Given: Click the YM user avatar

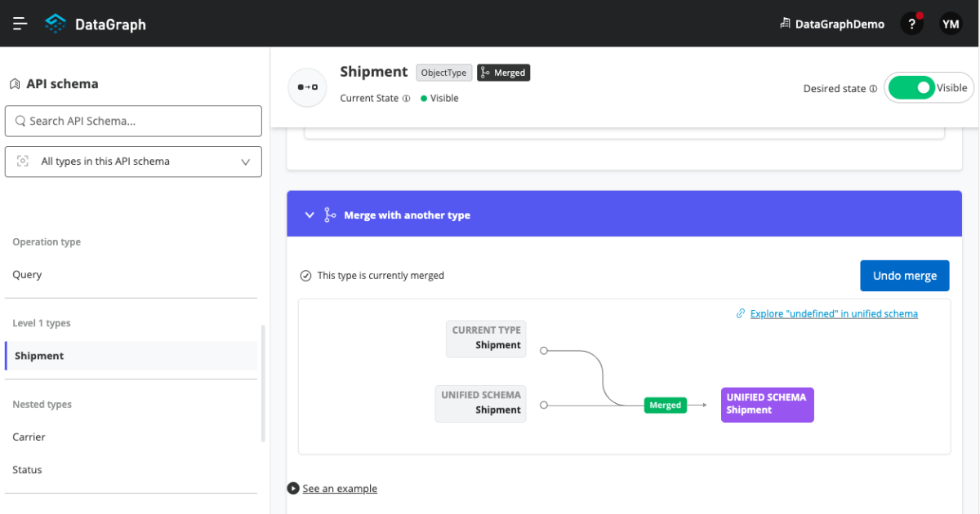Looking at the screenshot, I should click(950, 23).
